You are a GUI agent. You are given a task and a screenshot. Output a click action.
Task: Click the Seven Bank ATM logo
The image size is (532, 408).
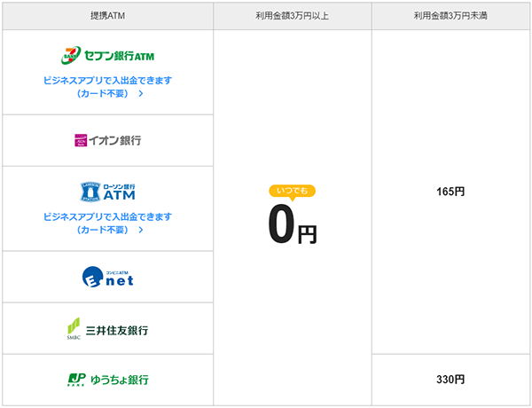click(x=107, y=55)
